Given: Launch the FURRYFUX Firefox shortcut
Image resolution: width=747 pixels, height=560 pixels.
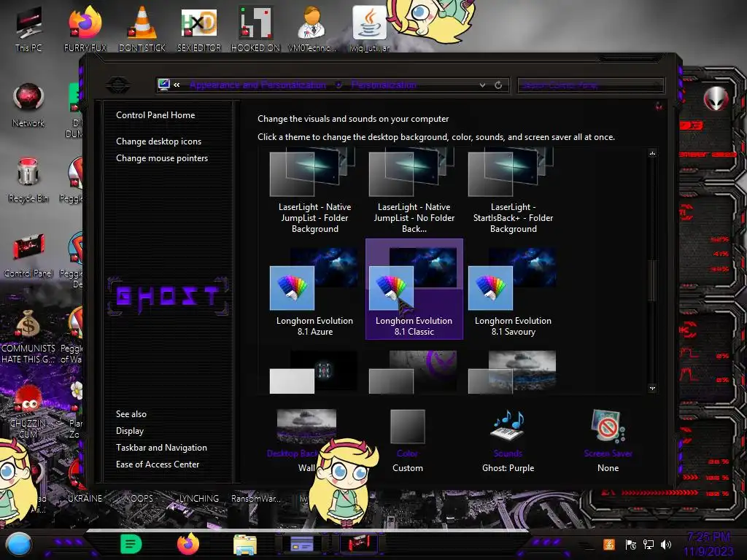Looking at the screenshot, I should point(85,28).
